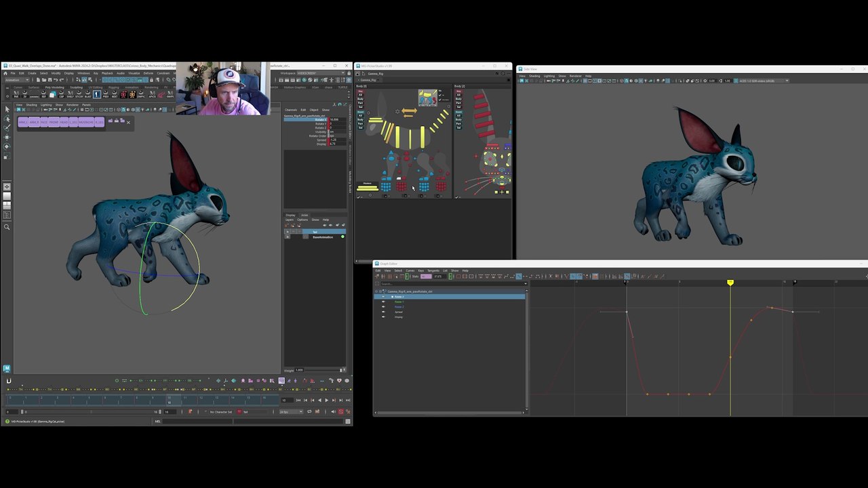Open the No Character Set dropdown
The image size is (868, 488).
click(220, 412)
